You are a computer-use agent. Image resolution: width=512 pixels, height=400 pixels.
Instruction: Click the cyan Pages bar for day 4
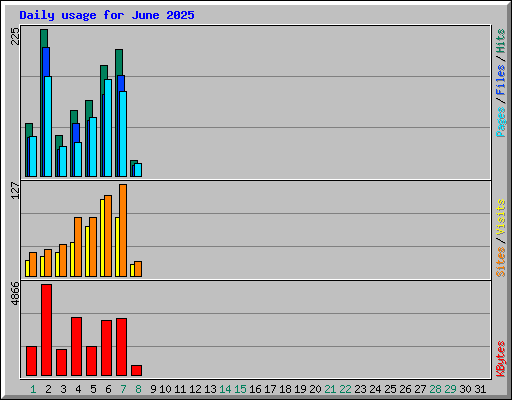(x=78, y=159)
